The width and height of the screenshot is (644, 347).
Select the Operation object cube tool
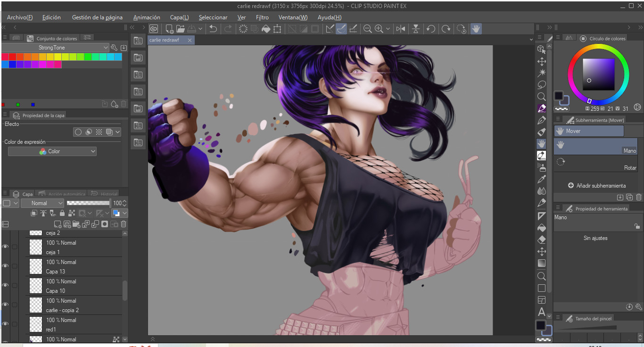542,49
